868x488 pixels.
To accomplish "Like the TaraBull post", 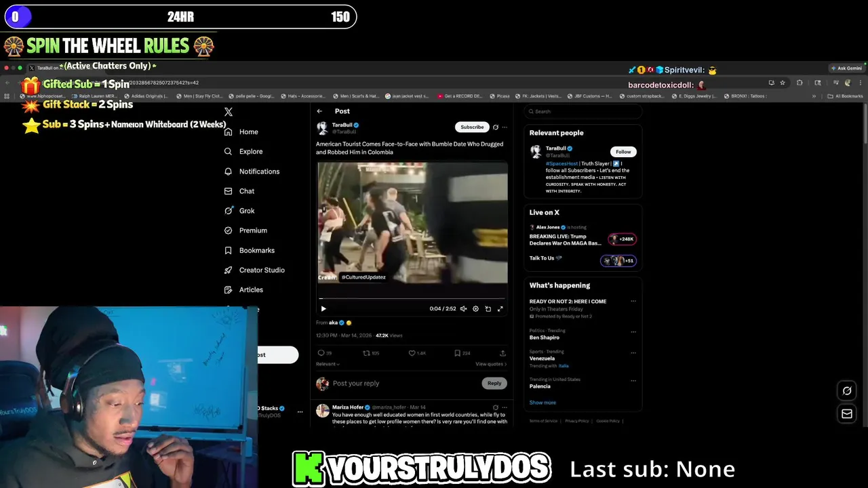I will click(x=412, y=353).
